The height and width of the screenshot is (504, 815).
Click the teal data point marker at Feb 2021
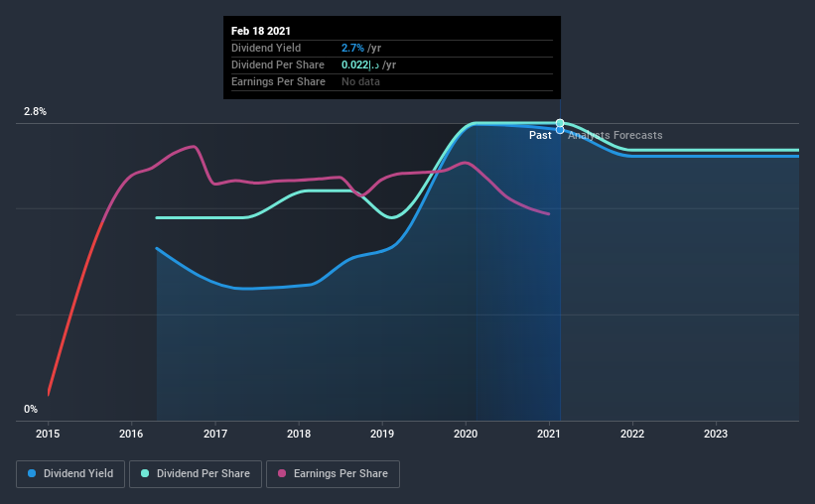[x=560, y=123]
